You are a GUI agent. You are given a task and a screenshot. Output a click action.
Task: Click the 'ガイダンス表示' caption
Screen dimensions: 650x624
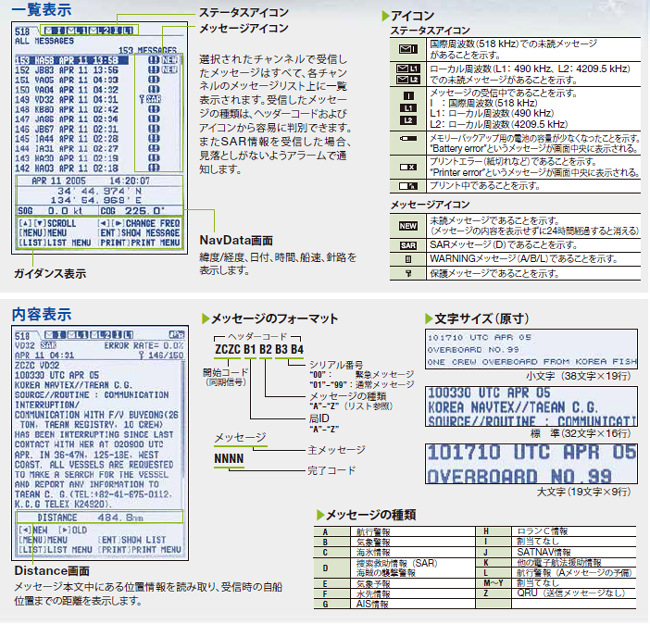tap(50, 274)
